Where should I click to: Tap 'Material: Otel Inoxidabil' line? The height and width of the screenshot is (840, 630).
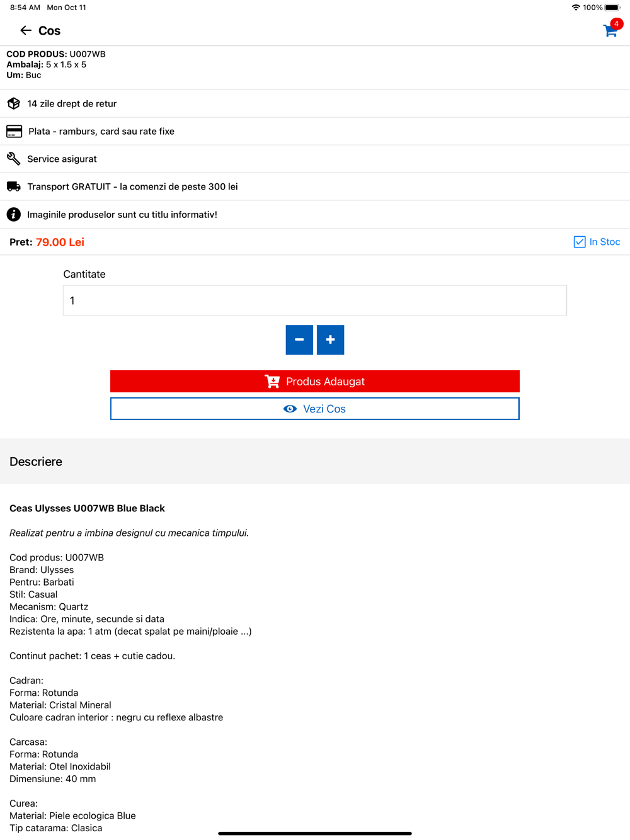60,766
